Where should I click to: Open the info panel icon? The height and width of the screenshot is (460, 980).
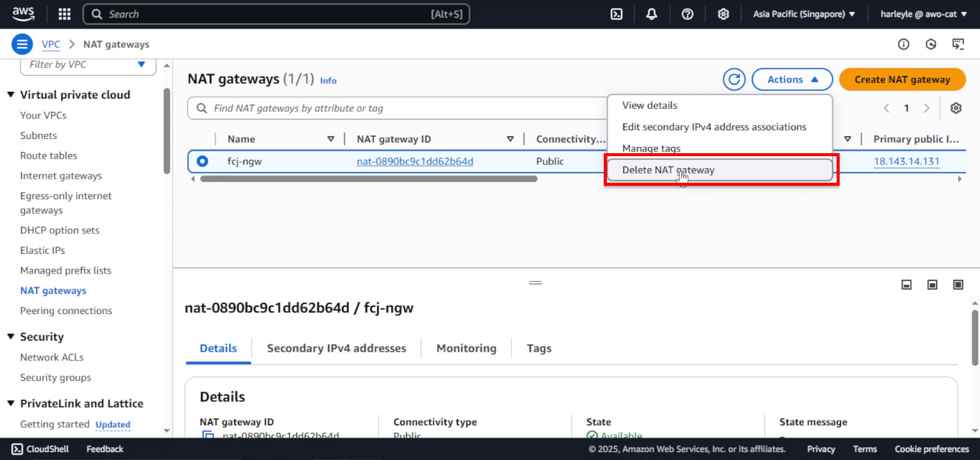[903, 44]
